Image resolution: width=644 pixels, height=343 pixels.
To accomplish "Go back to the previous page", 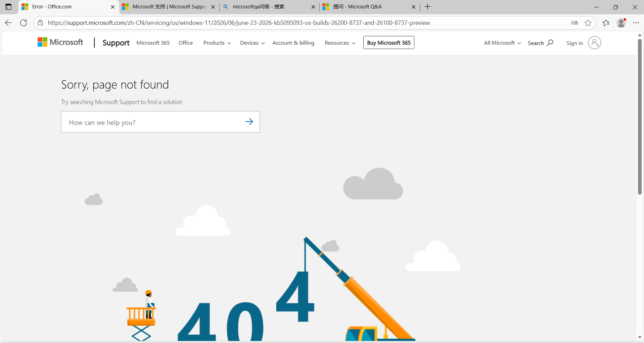I will coord(8,23).
